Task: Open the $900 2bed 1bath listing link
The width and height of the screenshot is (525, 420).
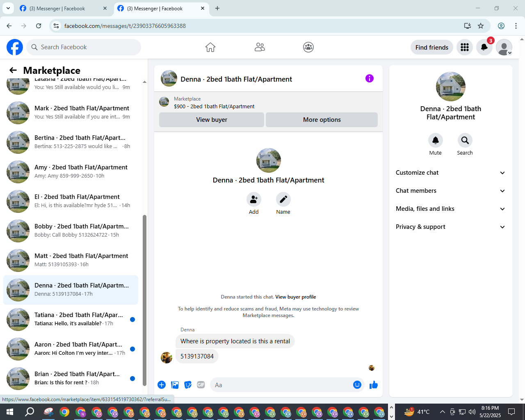Action: (x=214, y=106)
